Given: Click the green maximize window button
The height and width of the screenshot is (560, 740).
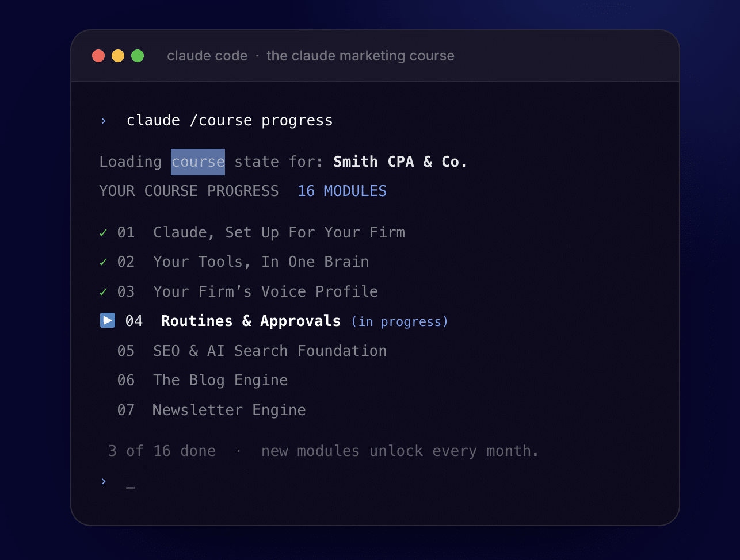Looking at the screenshot, I should 138,56.
